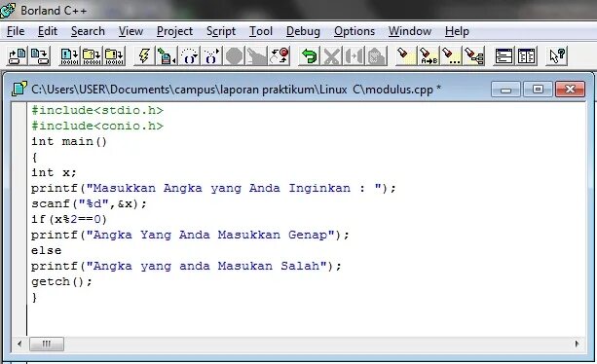
Task: Run the program with lightning bolt icon
Action: coord(144,56)
